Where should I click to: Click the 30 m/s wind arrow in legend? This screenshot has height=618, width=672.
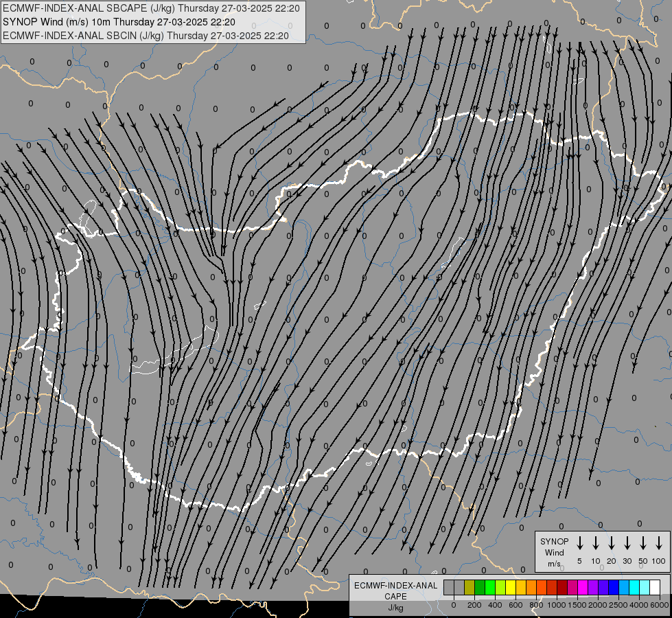coord(627,543)
